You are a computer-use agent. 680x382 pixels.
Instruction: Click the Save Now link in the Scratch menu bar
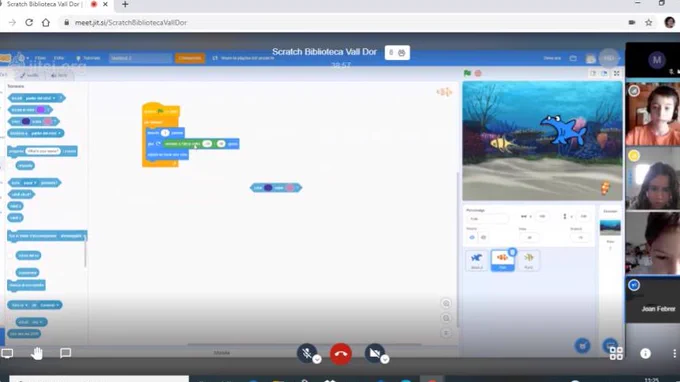[552, 58]
